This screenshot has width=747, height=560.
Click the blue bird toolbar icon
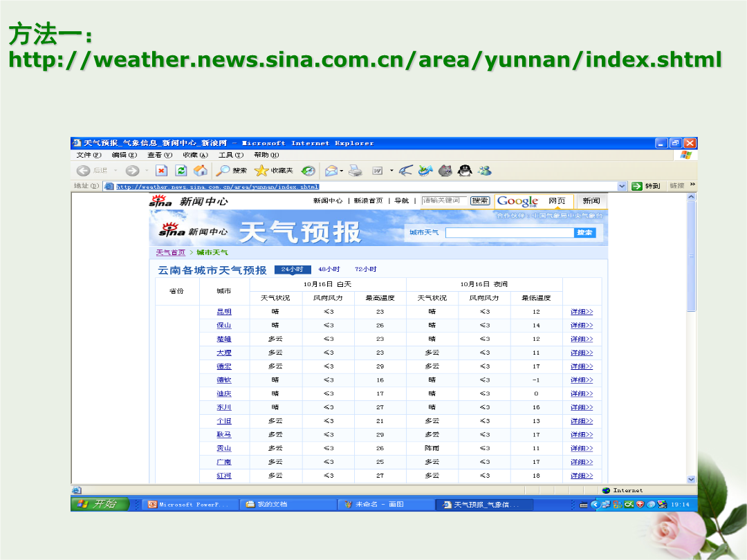click(x=405, y=171)
